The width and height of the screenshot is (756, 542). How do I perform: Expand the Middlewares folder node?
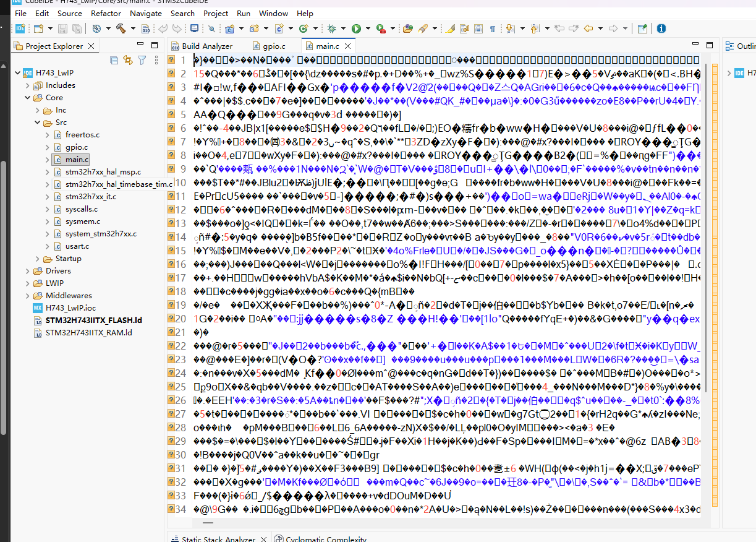tap(28, 296)
